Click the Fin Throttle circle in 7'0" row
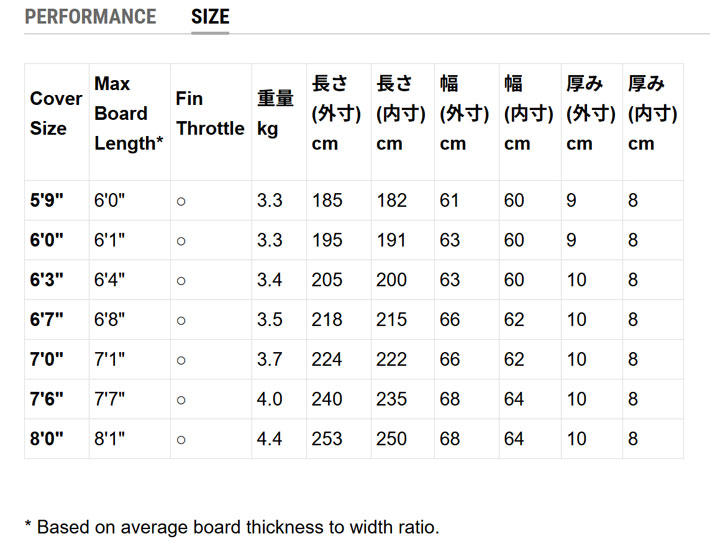Image resolution: width=710 pixels, height=544 pixels. click(181, 360)
